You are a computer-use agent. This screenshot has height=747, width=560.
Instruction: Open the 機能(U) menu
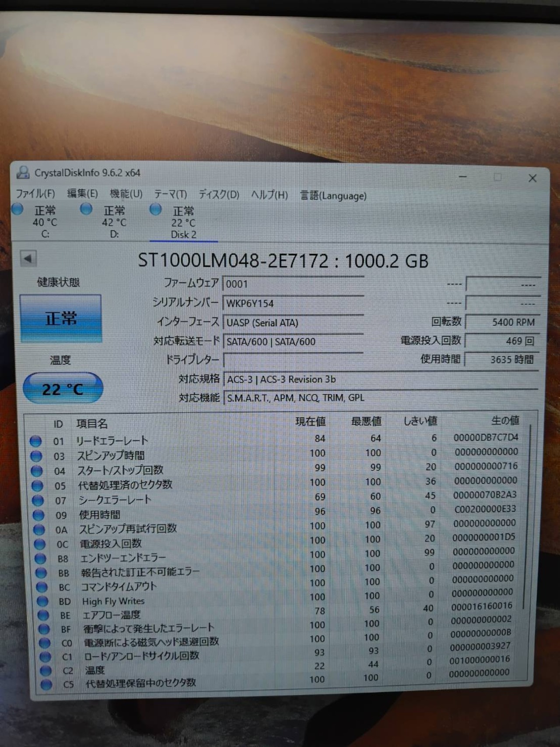coord(126,194)
